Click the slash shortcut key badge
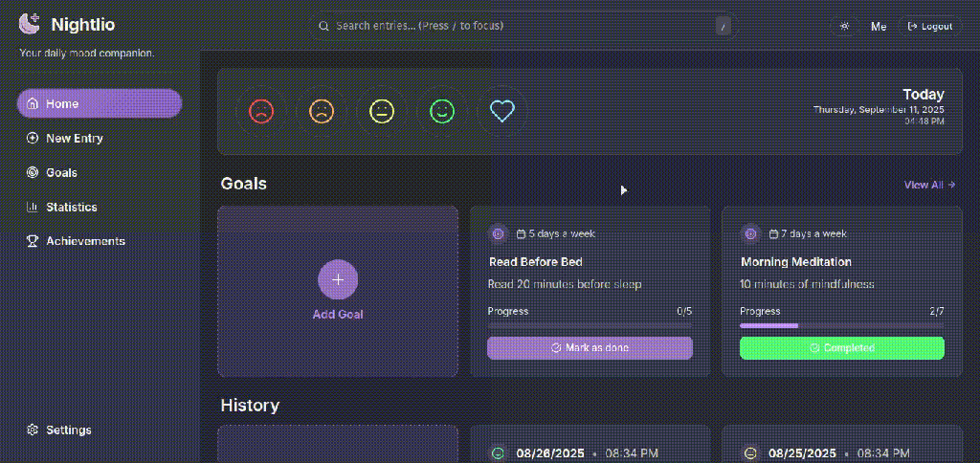The width and height of the screenshot is (980, 463). pyautogui.click(x=723, y=26)
